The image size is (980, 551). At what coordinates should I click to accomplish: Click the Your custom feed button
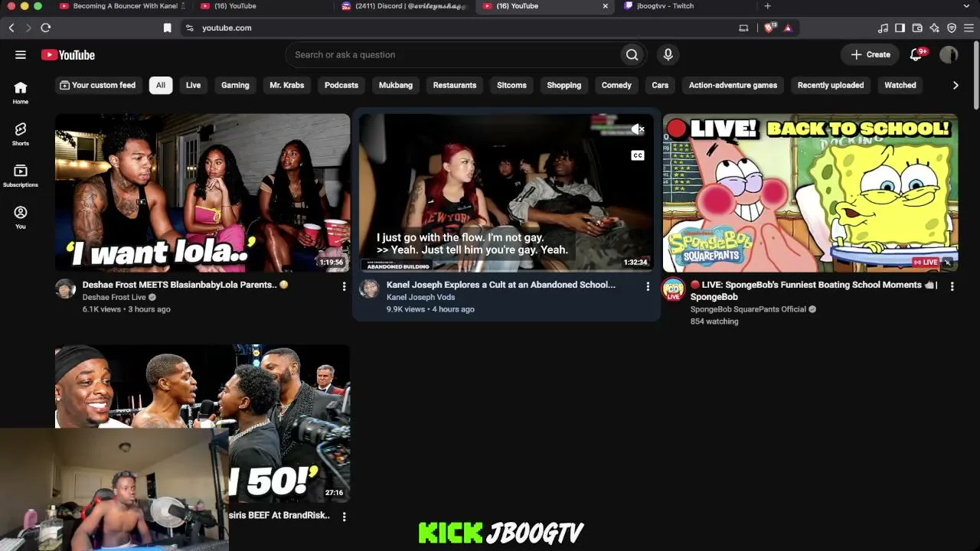[x=98, y=85]
